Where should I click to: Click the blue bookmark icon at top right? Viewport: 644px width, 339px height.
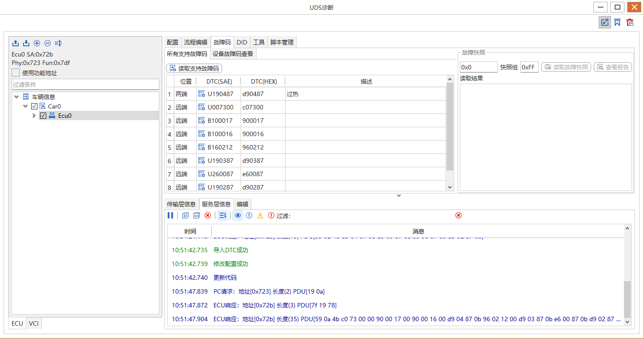pyautogui.click(x=617, y=22)
